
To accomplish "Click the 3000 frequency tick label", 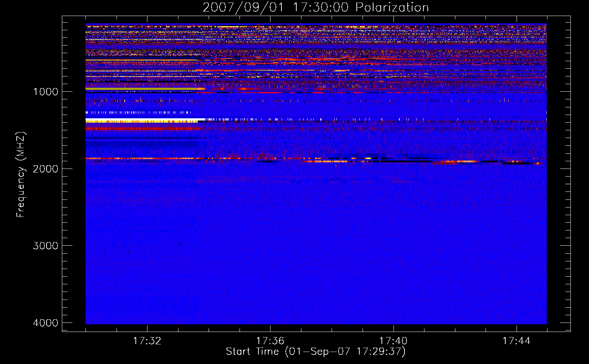I will 46,246.
